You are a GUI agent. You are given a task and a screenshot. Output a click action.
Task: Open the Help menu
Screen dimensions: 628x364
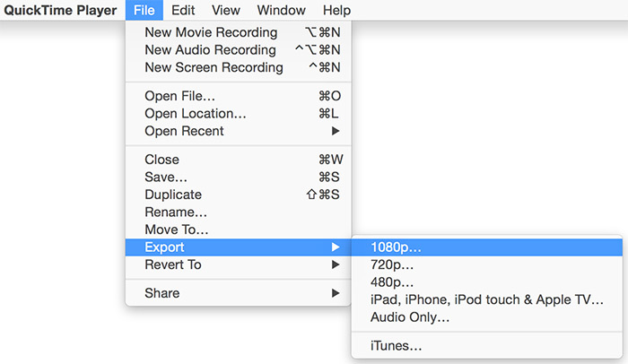point(336,10)
